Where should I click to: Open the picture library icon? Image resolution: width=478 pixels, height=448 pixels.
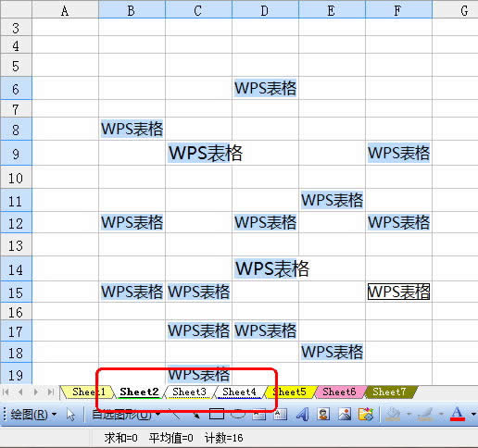(366, 415)
